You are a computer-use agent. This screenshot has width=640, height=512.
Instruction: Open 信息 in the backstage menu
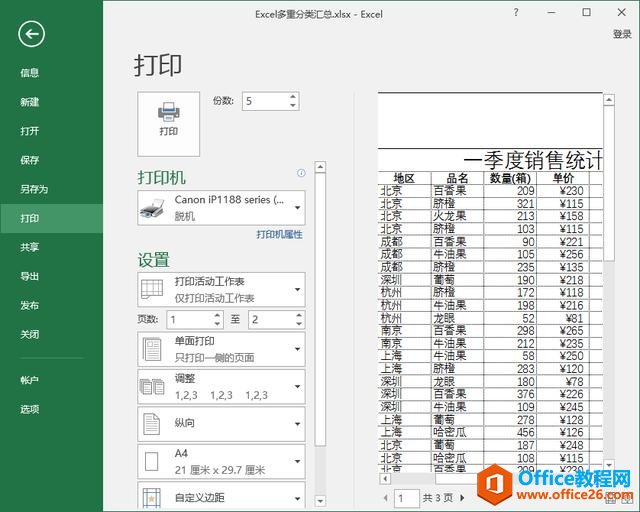pos(51,73)
